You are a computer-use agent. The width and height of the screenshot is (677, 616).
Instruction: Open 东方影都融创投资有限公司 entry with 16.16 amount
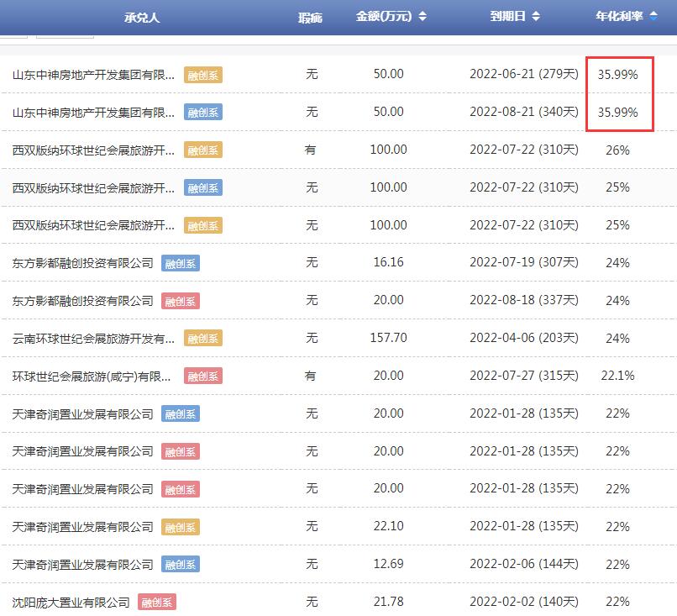(82, 263)
